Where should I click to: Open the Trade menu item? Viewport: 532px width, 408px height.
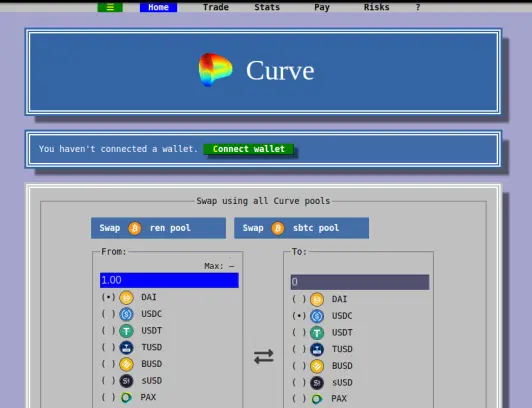pos(216,7)
